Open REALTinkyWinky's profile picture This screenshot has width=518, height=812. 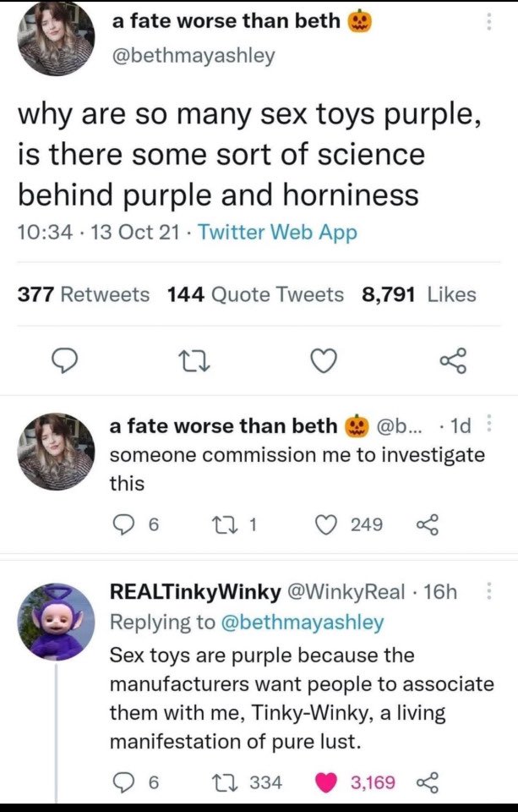[57, 622]
